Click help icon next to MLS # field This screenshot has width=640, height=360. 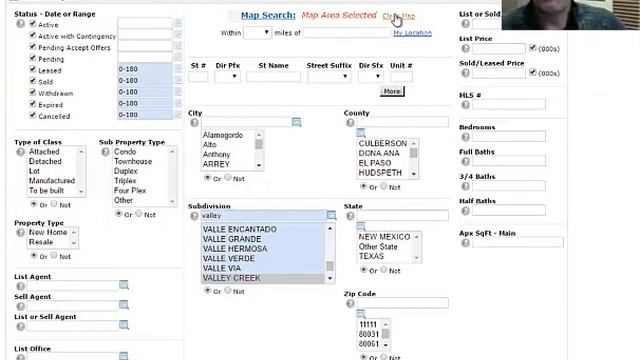[x=465, y=105]
